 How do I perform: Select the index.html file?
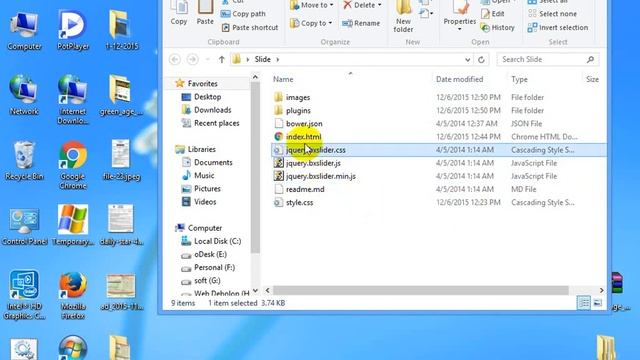(303, 137)
